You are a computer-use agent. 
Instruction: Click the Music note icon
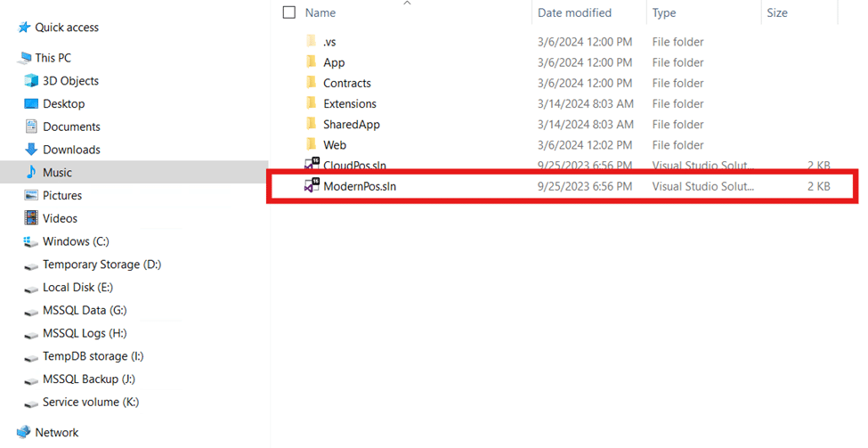31,172
